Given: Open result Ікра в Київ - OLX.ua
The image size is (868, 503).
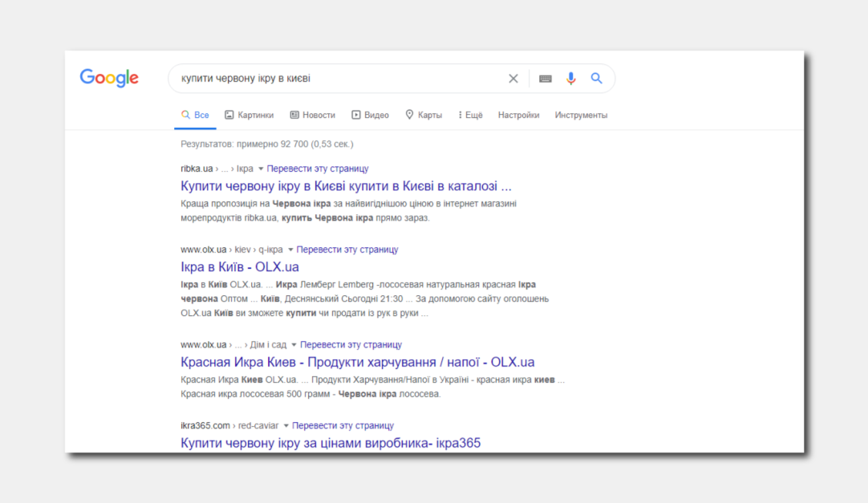Looking at the screenshot, I should (240, 266).
